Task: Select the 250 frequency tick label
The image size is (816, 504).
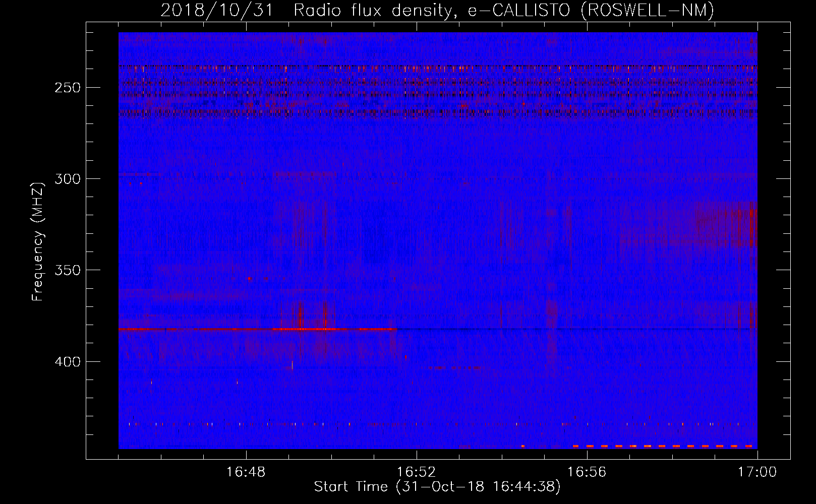Action: [68, 88]
